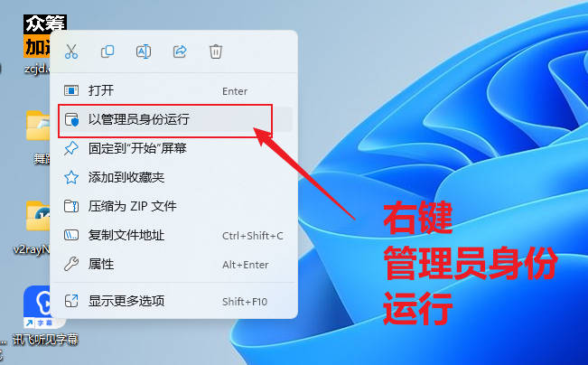The image size is (588, 365).
Task: Click the Copy icon in context menu
Action: (107, 51)
